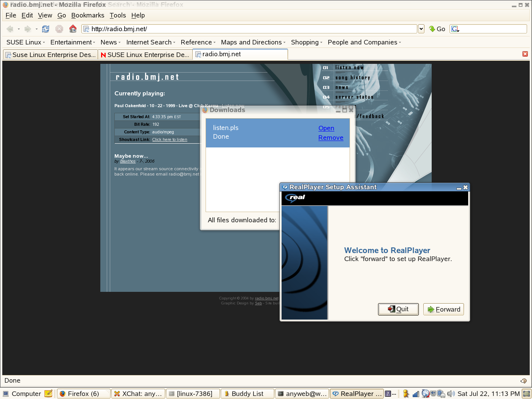The height and width of the screenshot is (399, 532).
Task: Go to the Home page icon
Action: point(73,29)
